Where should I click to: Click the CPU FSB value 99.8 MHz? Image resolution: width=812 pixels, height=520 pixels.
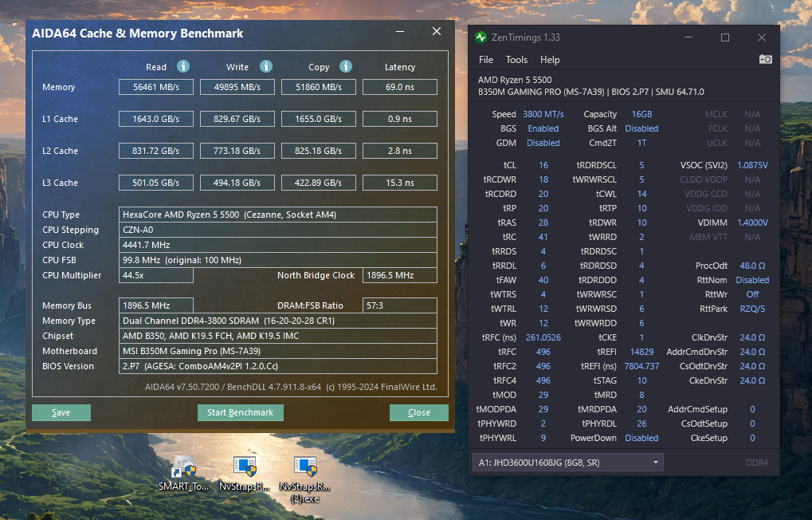[278, 260]
